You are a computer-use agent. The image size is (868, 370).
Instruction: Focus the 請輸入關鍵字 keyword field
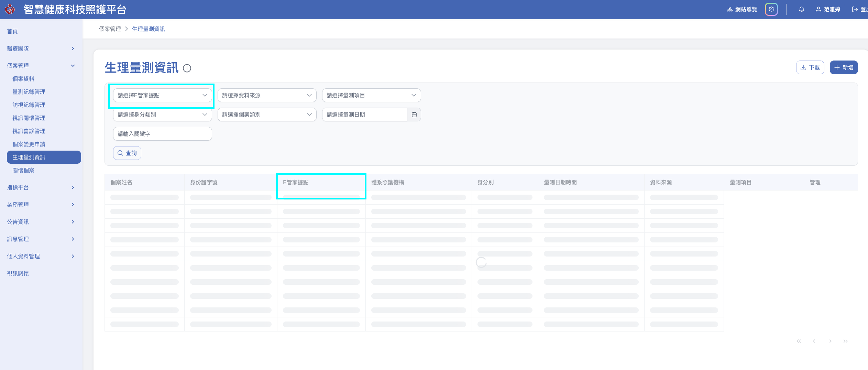162,134
